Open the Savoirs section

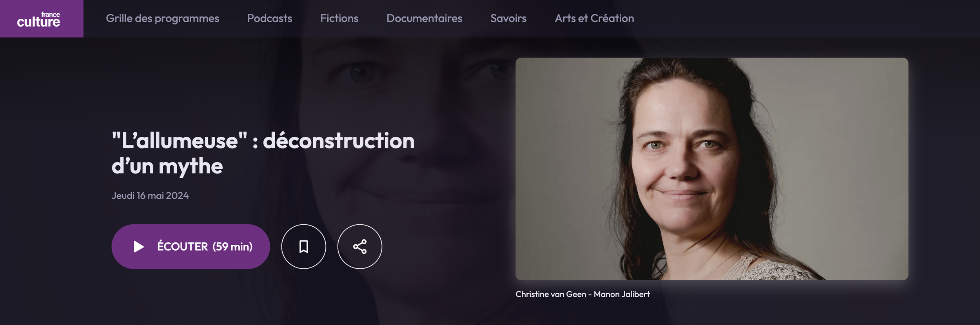[x=508, y=18]
